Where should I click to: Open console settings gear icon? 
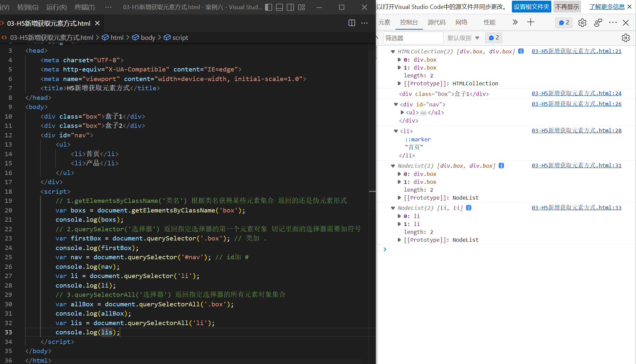625,38
